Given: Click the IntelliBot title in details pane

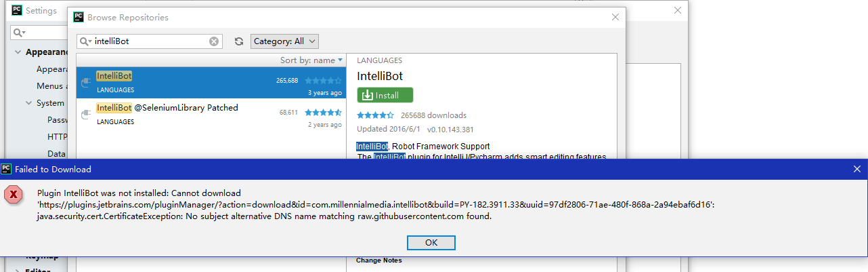Looking at the screenshot, I should [x=380, y=76].
